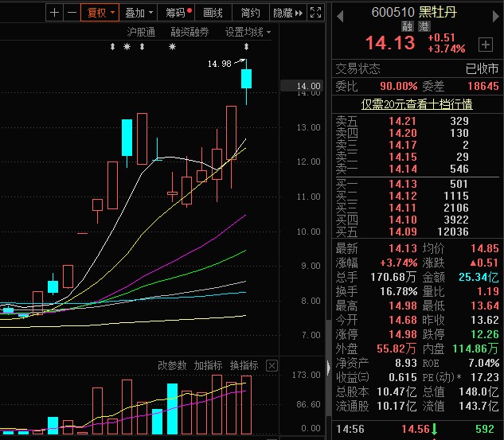Click the 总值 value 148.0亿
The image size is (504, 440).
479,391
